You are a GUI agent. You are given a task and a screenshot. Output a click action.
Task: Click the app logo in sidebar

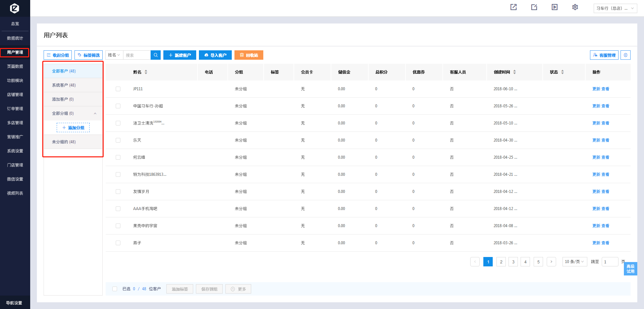coord(15,8)
